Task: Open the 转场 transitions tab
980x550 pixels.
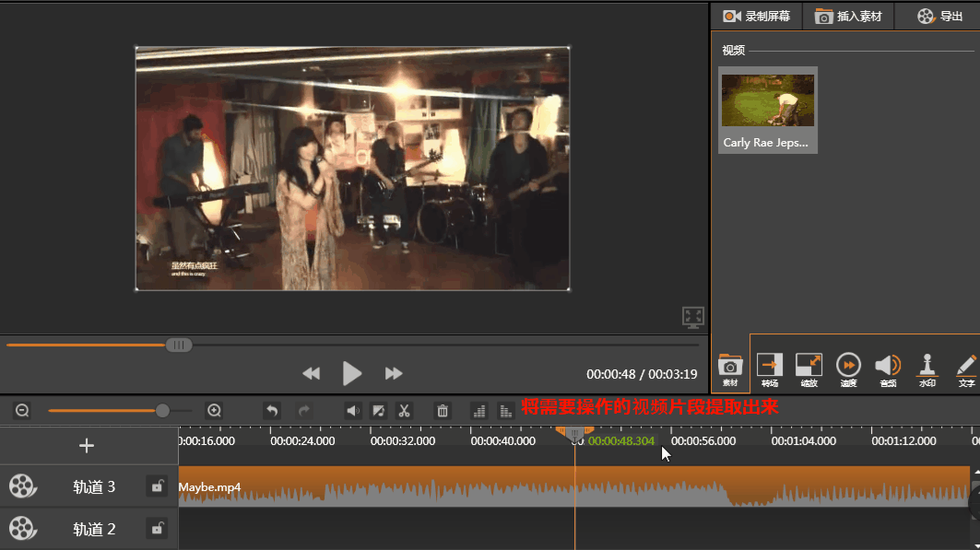Action: [770, 369]
